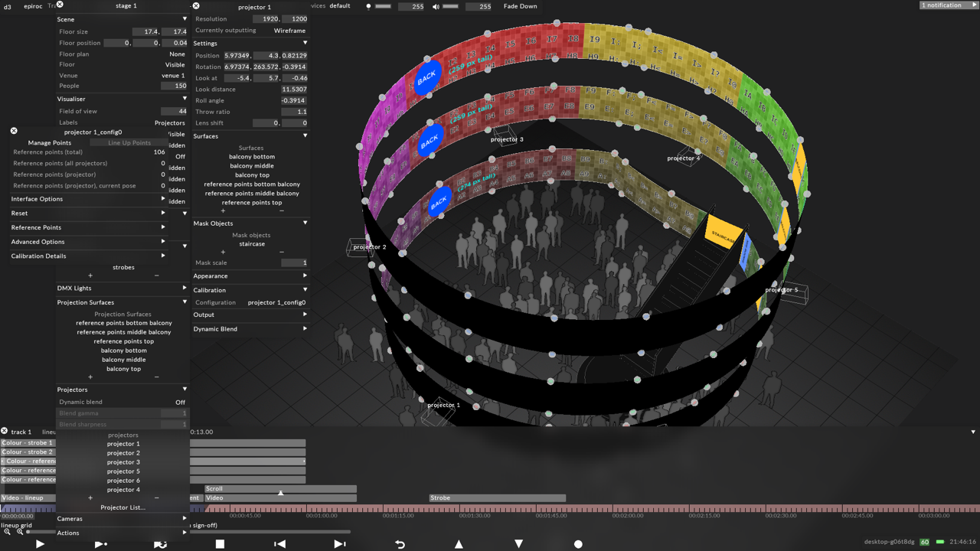Screen dimensions: 980x551
Task: Expand the Reference Points section
Action: [88, 227]
